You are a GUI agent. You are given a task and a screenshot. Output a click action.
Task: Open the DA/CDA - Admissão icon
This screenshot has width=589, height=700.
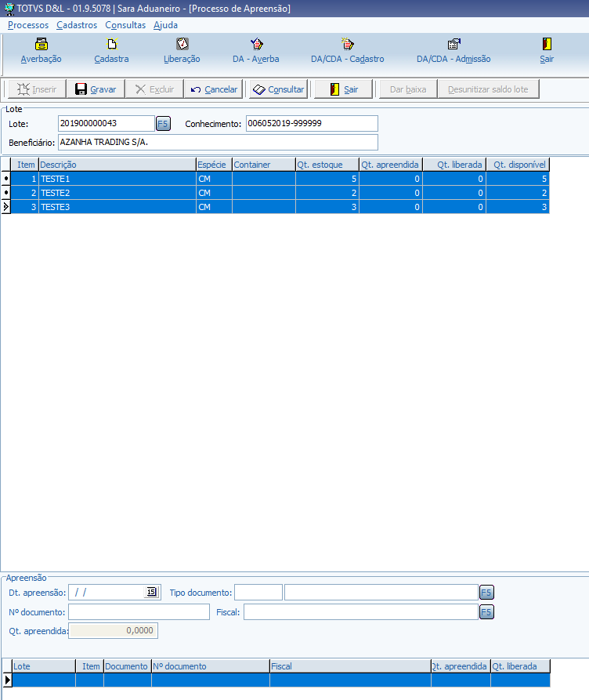(453, 51)
